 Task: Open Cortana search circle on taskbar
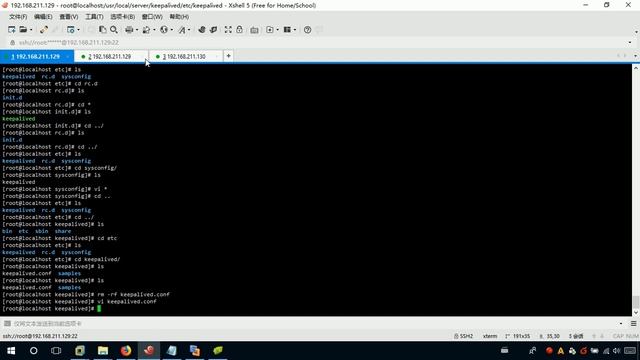pyautogui.click(x=33, y=351)
